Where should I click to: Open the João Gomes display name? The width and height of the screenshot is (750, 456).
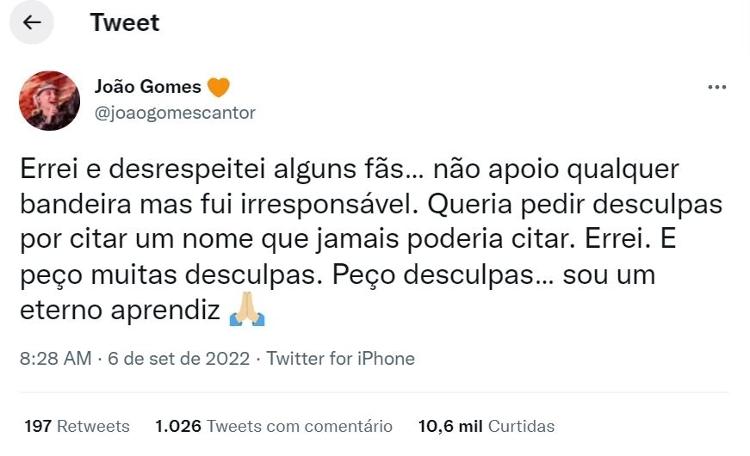[147, 87]
